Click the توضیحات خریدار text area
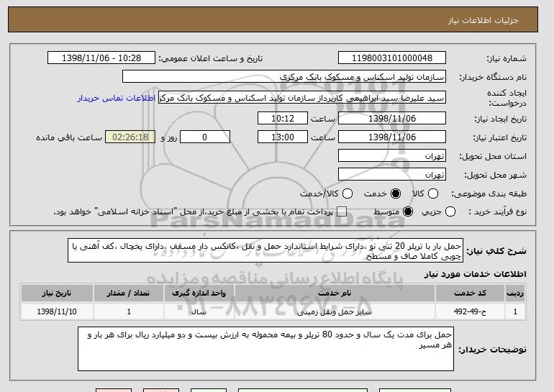 (265, 349)
